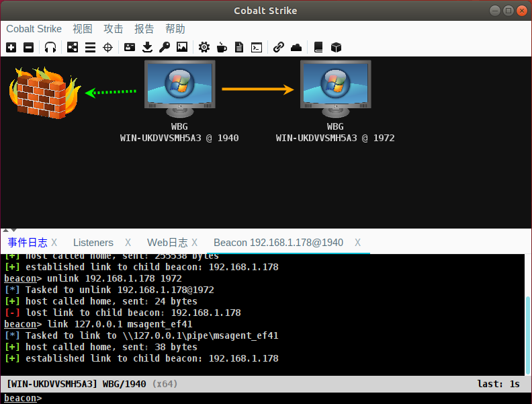This screenshot has height=404, width=532.
Task: Click label 'WIN-UKDVVSMH5A3 @ 1940'
Action: pos(179,138)
